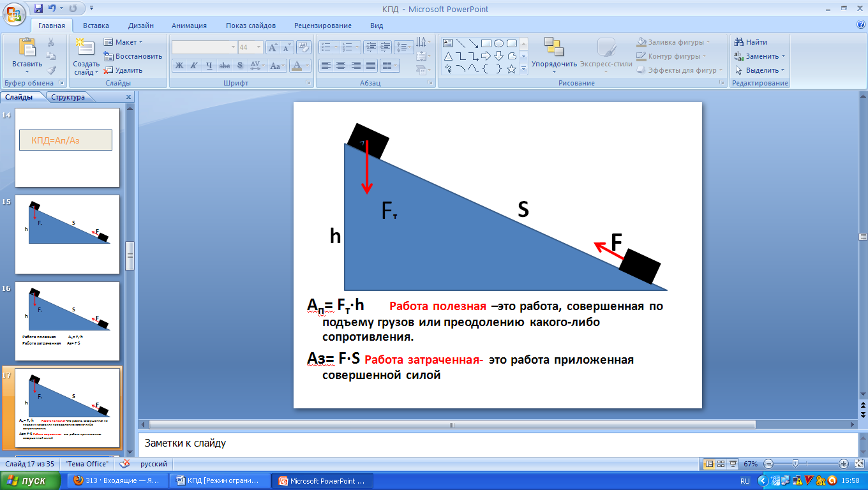Increase font size with large A icon
Image resolution: width=868 pixels, height=490 pixels.
272,47
